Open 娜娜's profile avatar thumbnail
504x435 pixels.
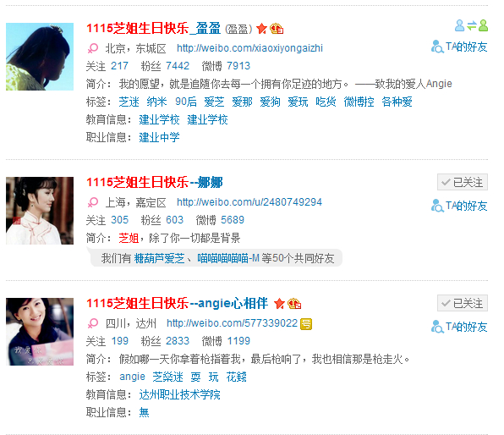[x=40, y=211]
